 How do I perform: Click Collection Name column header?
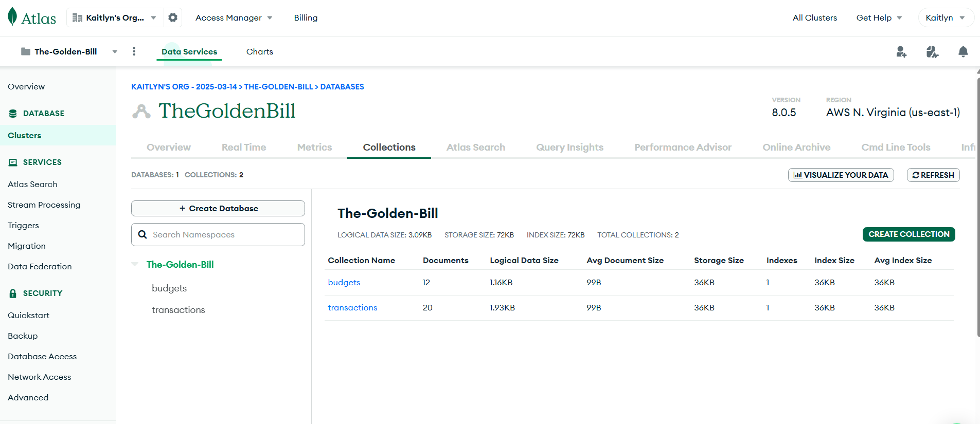tap(362, 260)
